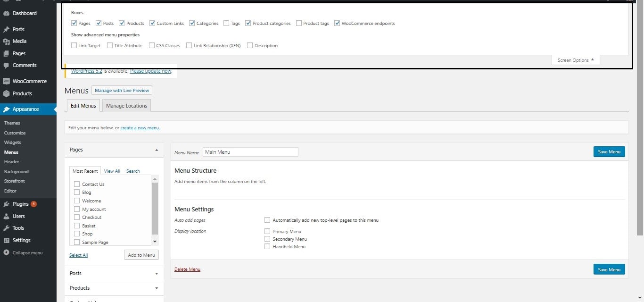The height and width of the screenshot is (302, 644).
Task: Check the Checkout page checkbox
Action: 77,217
